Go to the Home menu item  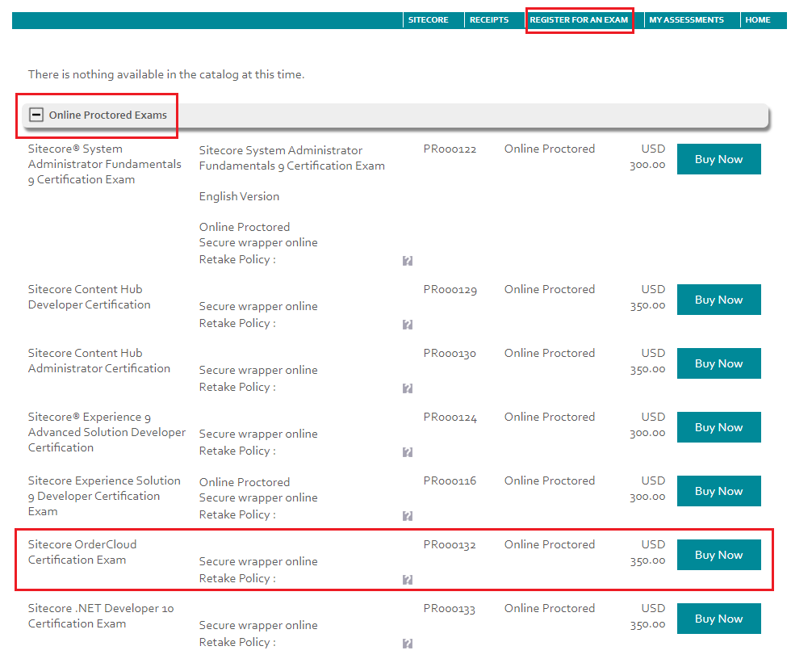pyautogui.click(x=758, y=19)
